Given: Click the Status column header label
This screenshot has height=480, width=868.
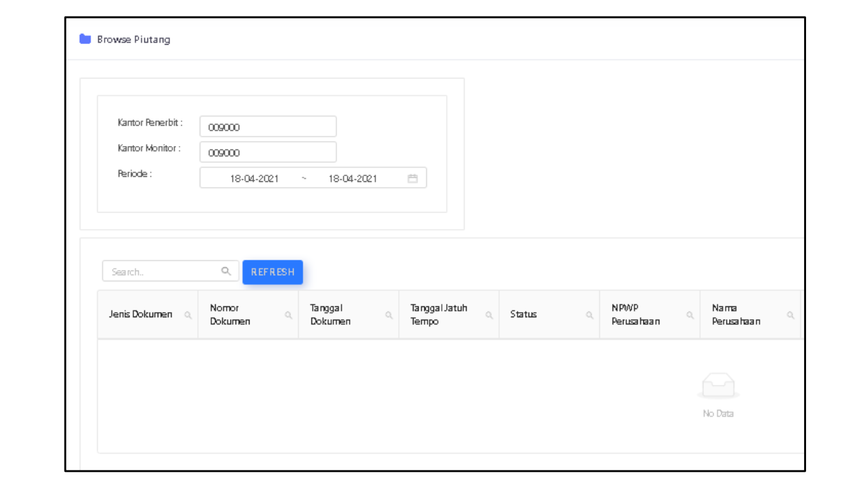Looking at the screenshot, I should [x=523, y=315].
